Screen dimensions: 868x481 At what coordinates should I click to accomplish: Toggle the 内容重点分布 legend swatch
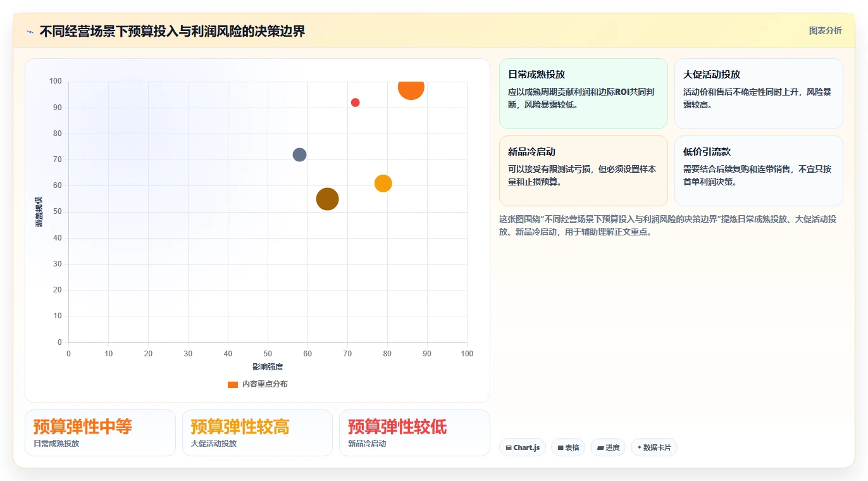coord(233,384)
